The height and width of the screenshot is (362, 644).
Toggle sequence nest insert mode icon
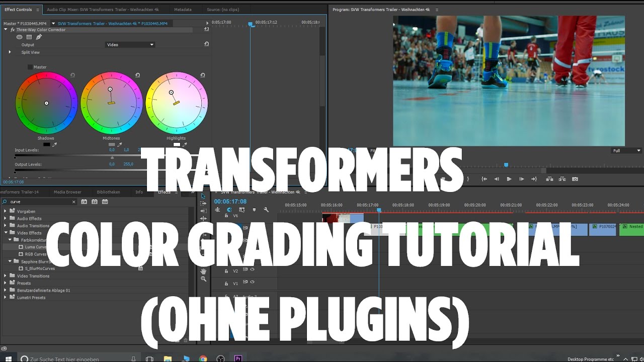click(x=217, y=210)
